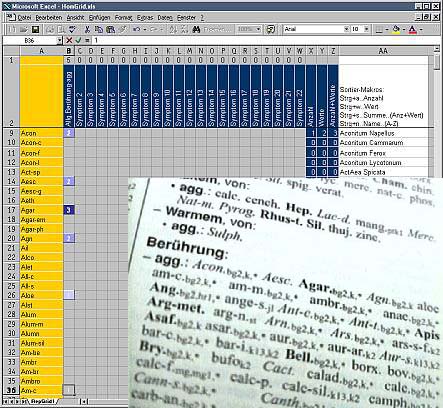Click the Excel document icon beside Datei
The width and height of the screenshot is (443, 408).
pyautogui.click(x=10, y=17)
